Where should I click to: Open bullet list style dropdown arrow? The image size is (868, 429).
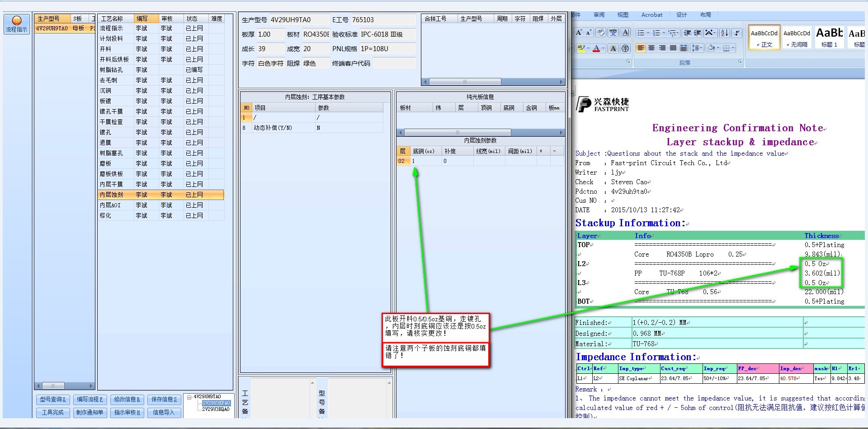pos(648,33)
